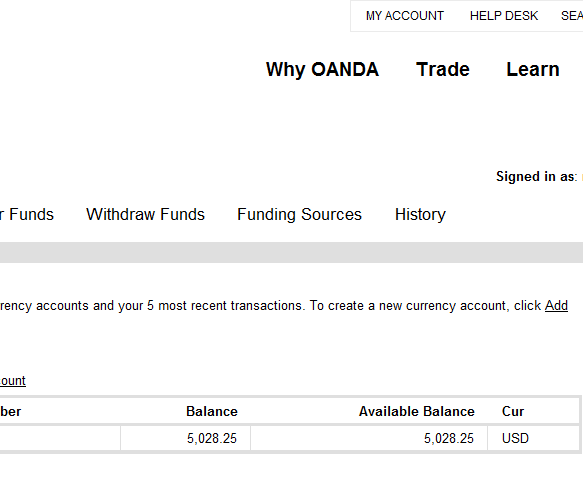
Task: Click the underlined link above the table
Action: click(13, 381)
